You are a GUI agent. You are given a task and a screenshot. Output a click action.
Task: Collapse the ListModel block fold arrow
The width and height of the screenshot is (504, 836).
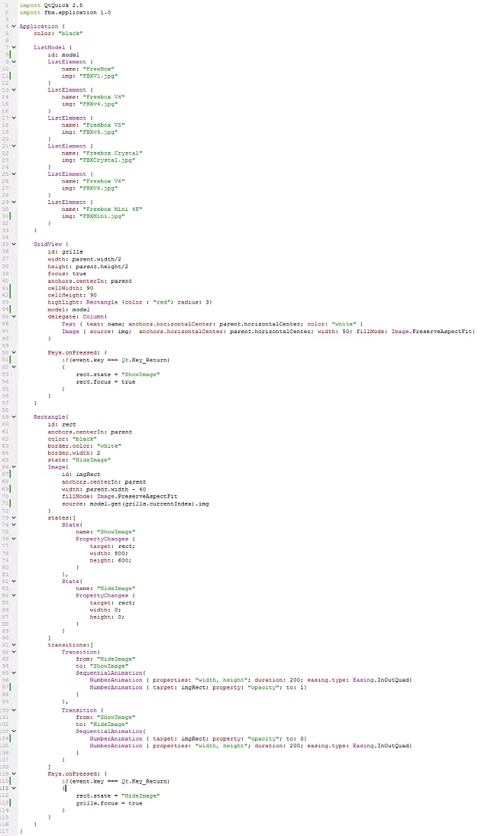point(13,47)
